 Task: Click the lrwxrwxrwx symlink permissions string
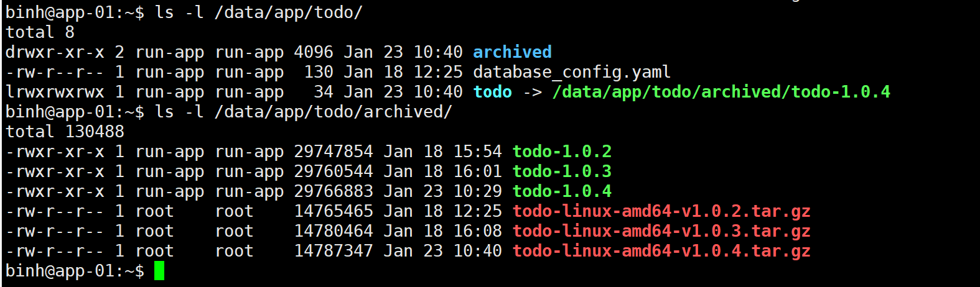55,92
